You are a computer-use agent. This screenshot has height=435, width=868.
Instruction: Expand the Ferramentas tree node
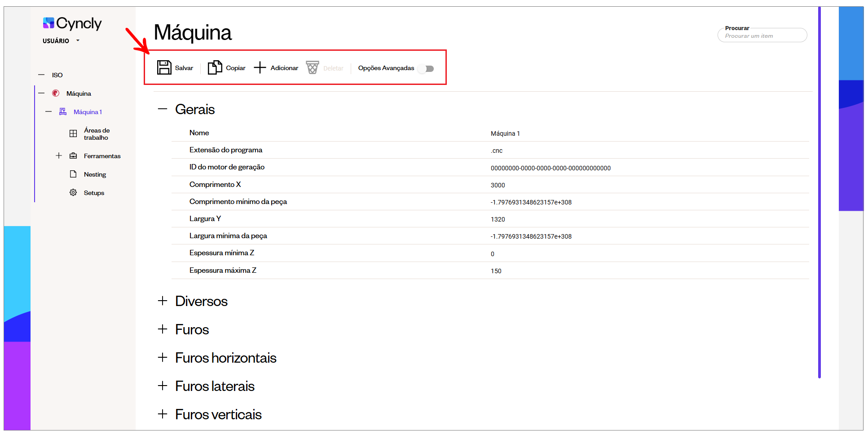(x=59, y=155)
